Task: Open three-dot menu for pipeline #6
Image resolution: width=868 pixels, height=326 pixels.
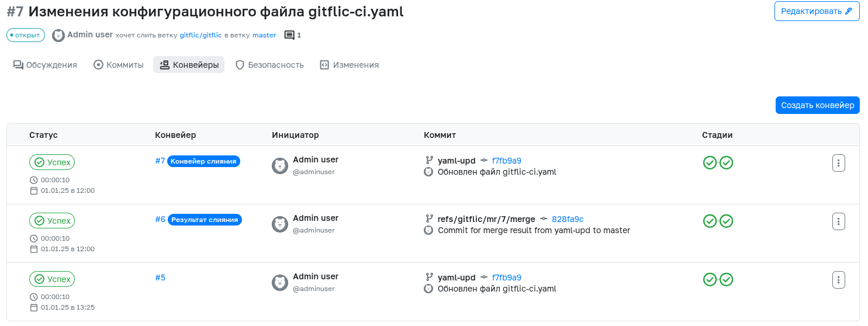Action: coord(839,221)
